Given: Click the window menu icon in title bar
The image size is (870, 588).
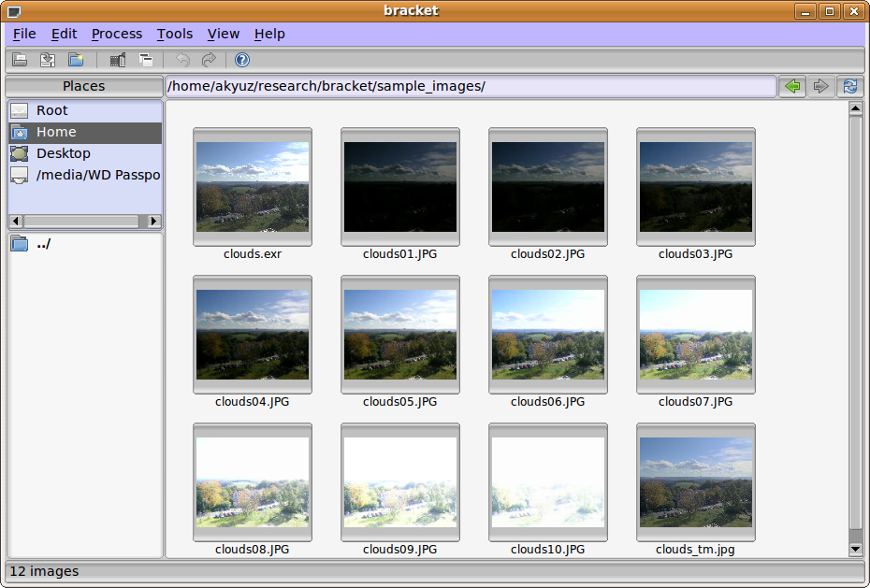Looking at the screenshot, I should click(x=14, y=11).
